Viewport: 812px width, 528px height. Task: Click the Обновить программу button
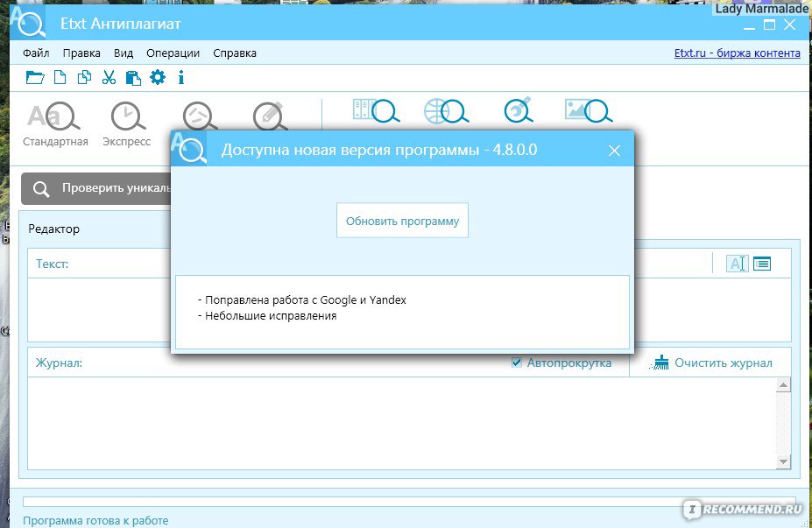pos(402,221)
